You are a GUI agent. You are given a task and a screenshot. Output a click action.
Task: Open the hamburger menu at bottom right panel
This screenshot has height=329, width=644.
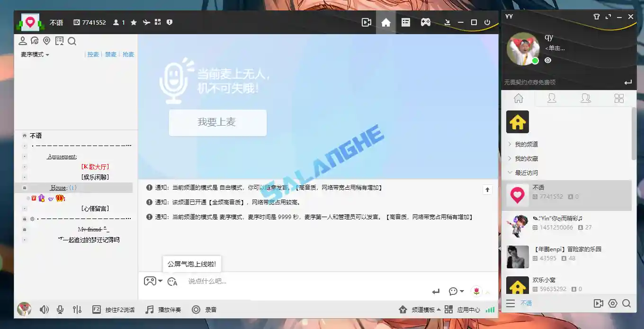click(x=510, y=303)
